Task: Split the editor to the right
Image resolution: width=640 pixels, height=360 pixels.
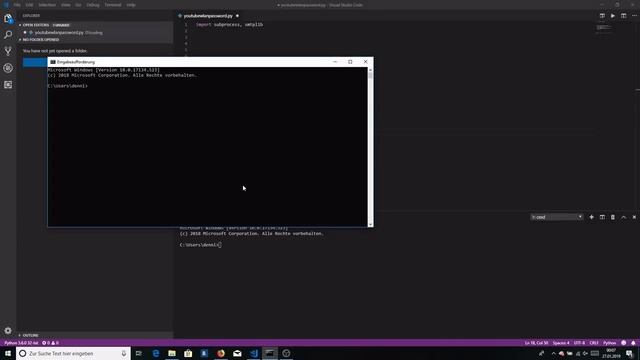Action: click(x=623, y=16)
